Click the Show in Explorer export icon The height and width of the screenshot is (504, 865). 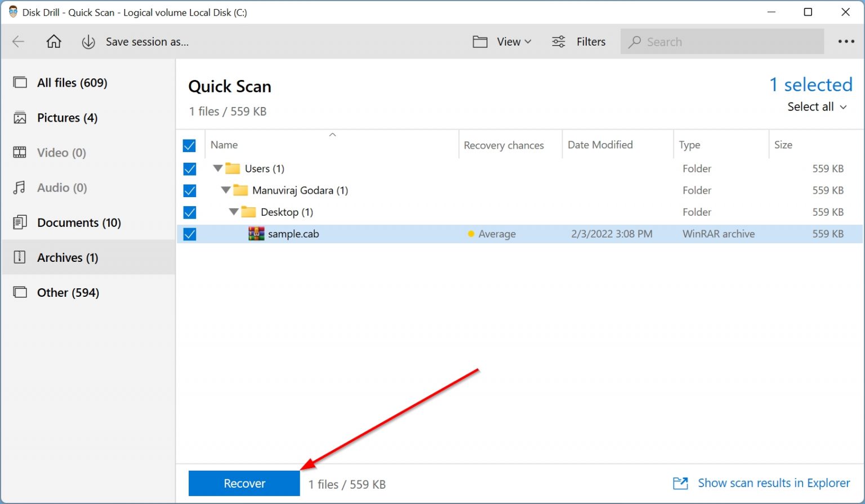click(x=680, y=483)
